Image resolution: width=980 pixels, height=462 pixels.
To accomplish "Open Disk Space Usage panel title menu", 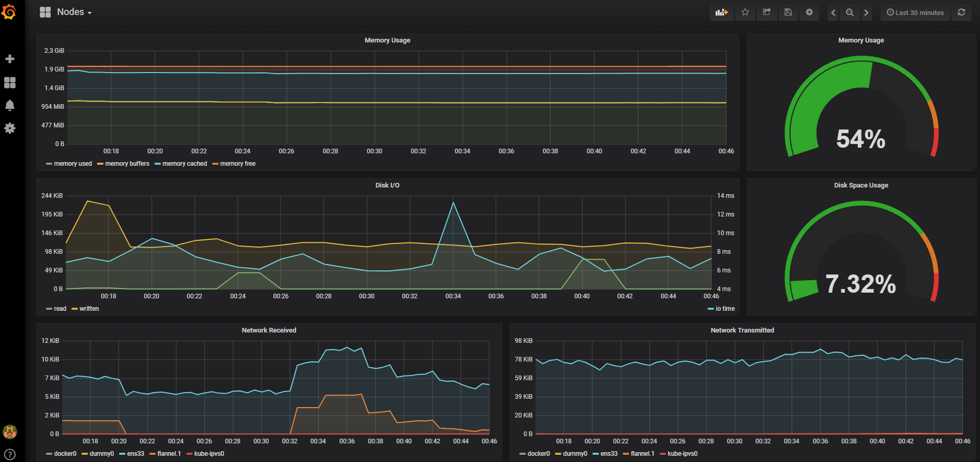I will [861, 185].
